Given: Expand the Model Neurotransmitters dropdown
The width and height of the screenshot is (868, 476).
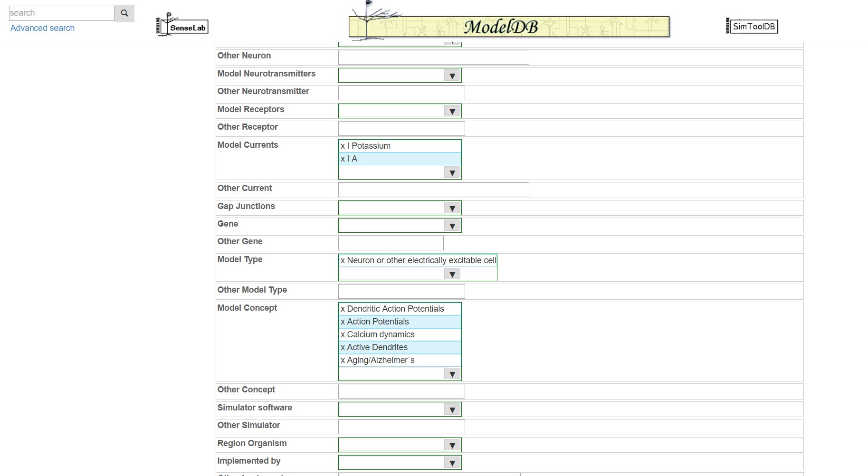Looking at the screenshot, I should 452,76.
